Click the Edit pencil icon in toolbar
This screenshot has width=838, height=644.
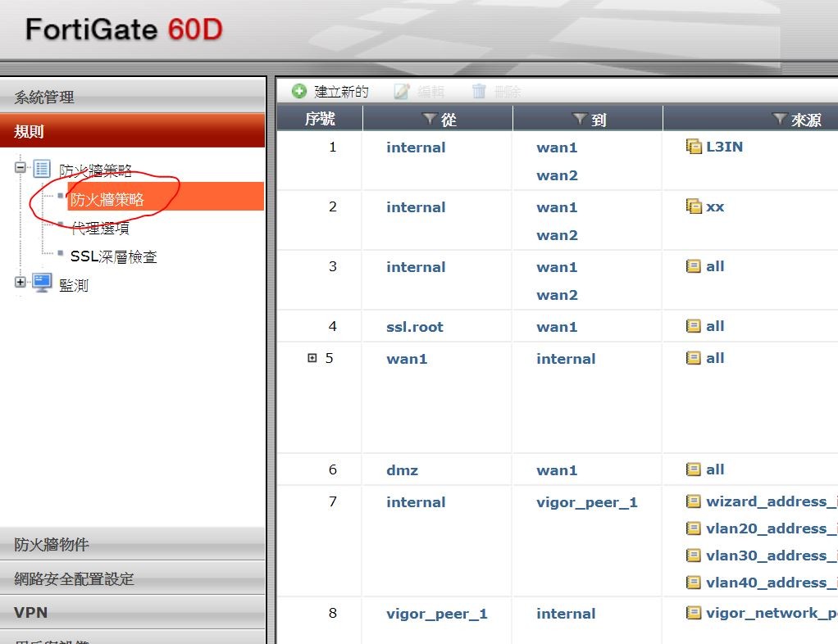point(401,91)
